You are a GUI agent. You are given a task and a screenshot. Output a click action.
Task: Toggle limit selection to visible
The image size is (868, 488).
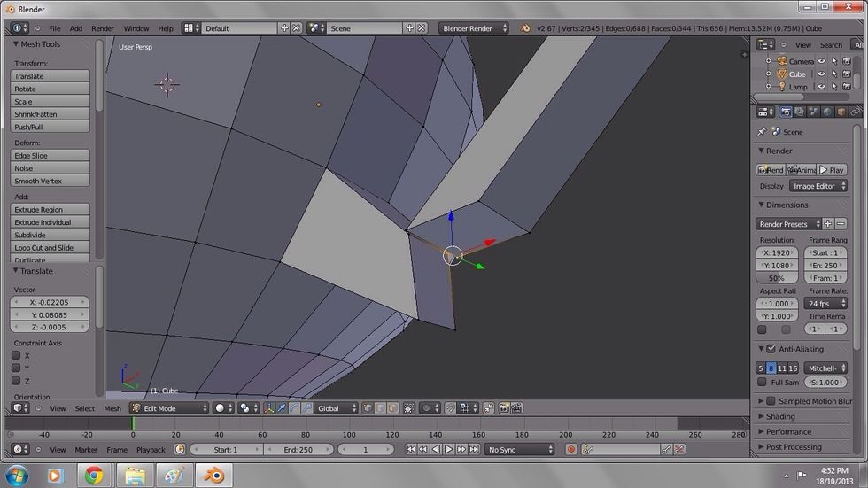pos(408,407)
